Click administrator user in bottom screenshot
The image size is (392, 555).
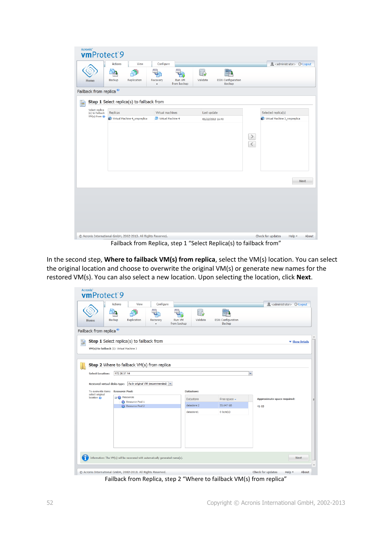pyautogui.click(x=279, y=304)
